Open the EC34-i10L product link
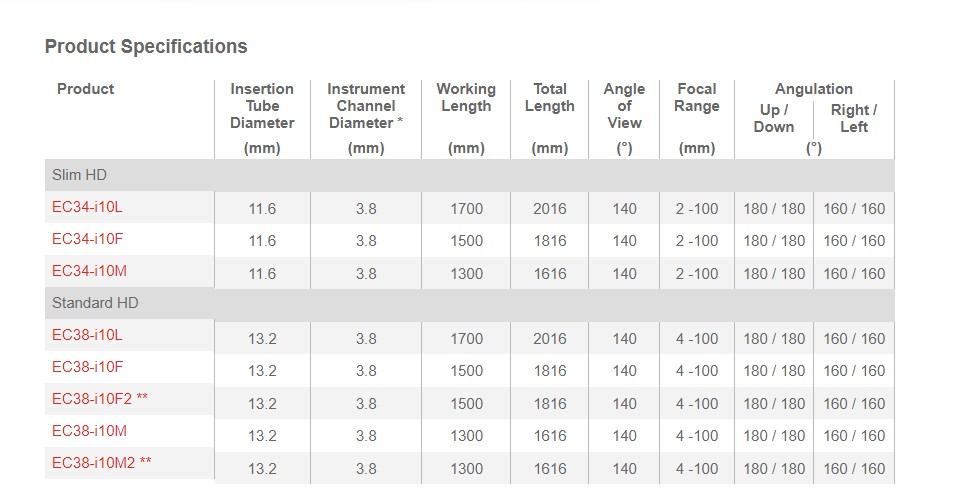Image resolution: width=958 pixels, height=488 pixels. click(87, 207)
